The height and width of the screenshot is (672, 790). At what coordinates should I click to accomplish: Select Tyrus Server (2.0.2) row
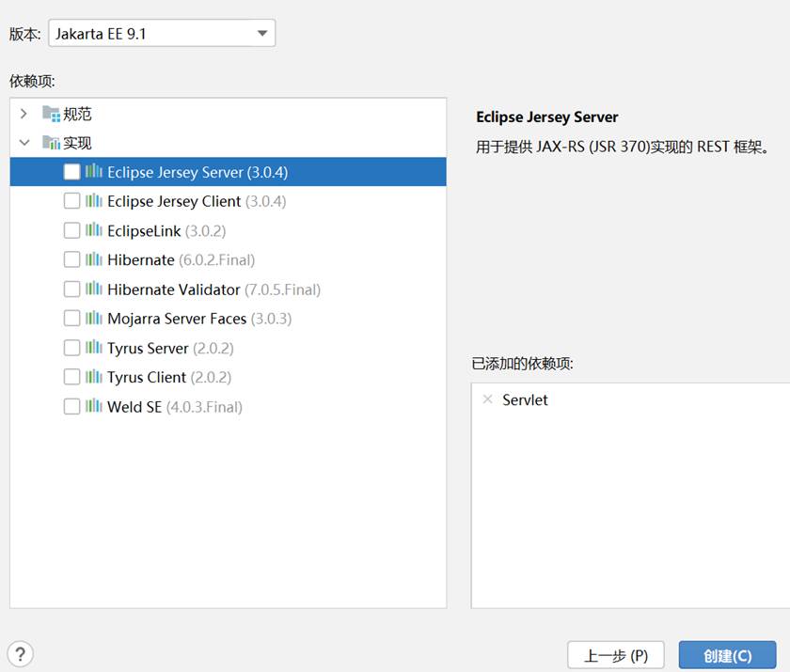(x=228, y=348)
